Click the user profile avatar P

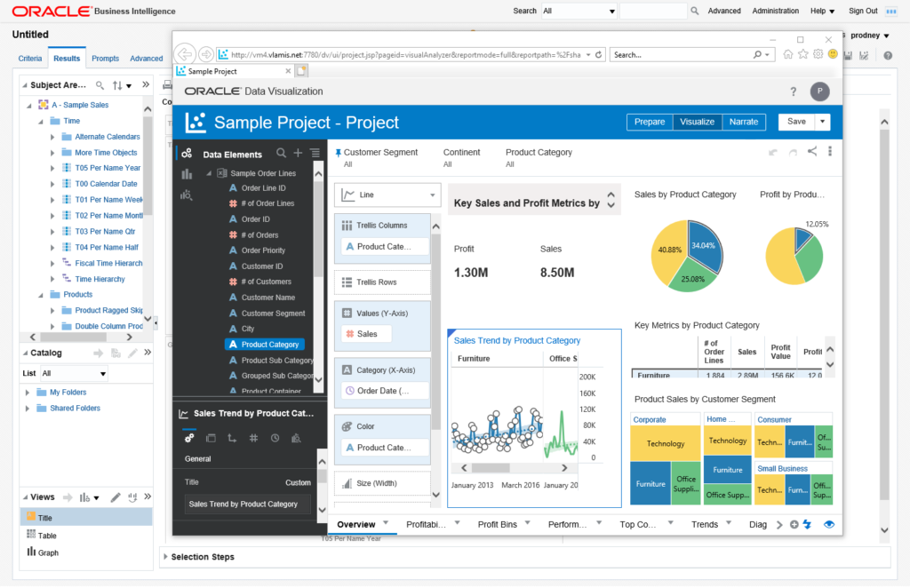pyautogui.click(x=818, y=91)
